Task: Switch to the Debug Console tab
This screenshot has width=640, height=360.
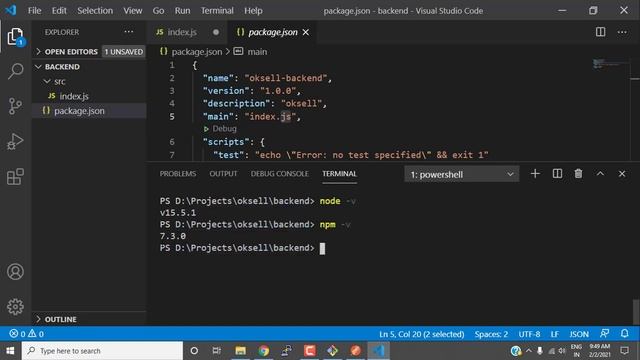Action: (x=280, y=173)
